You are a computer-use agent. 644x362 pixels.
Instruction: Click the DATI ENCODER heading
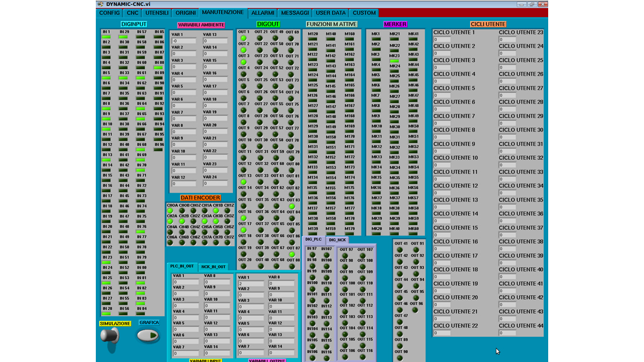click(201, 197)
